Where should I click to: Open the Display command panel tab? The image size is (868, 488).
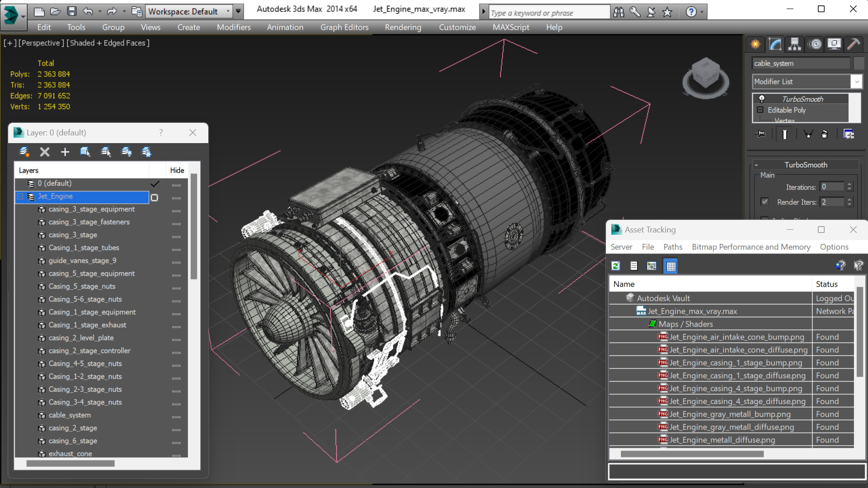click(834, 44)
